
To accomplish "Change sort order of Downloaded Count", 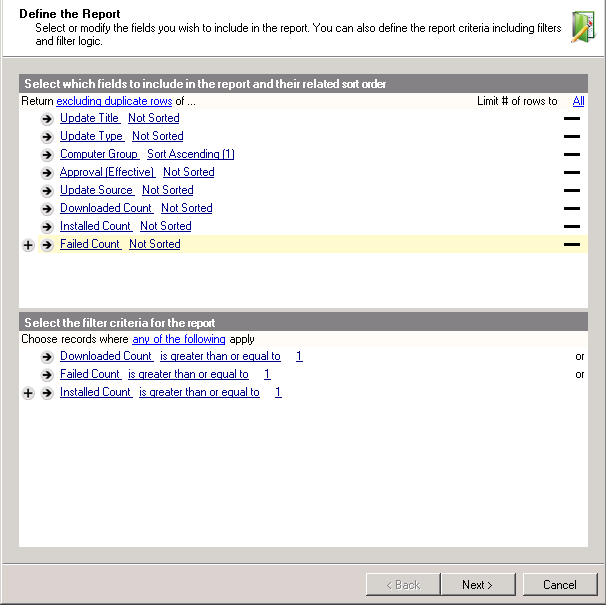I will (187, 208).
